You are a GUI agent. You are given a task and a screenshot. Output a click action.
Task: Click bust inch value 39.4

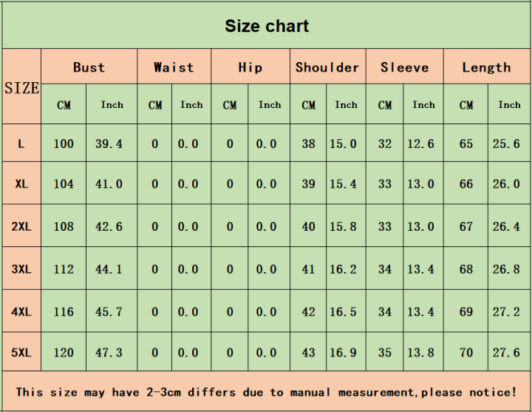[109, 143]
